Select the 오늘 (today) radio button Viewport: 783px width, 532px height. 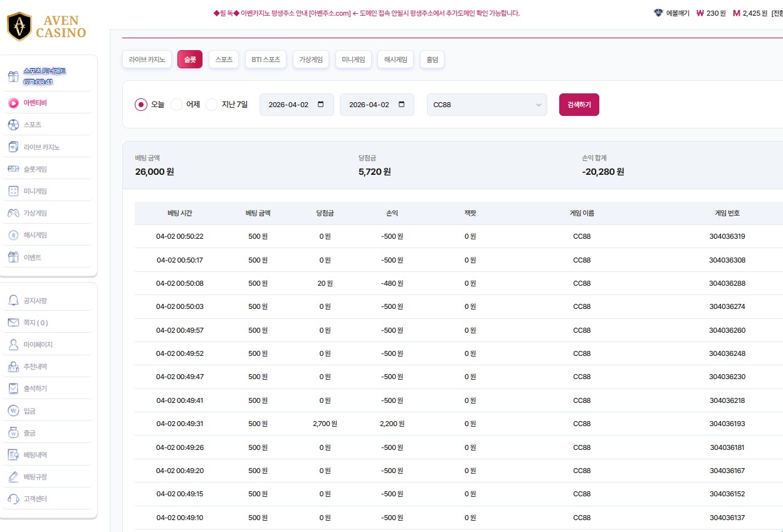141,105
